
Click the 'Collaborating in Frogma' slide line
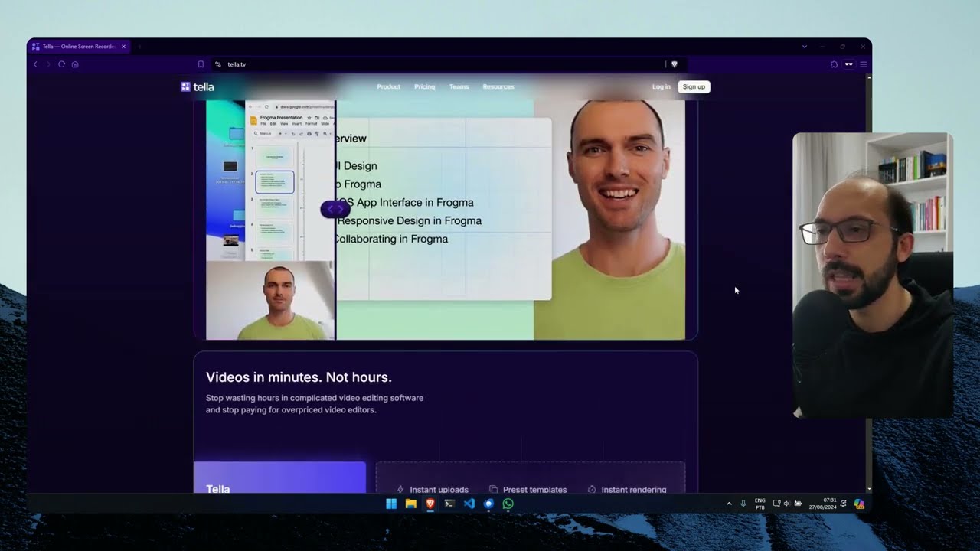(x=390, y=239)
